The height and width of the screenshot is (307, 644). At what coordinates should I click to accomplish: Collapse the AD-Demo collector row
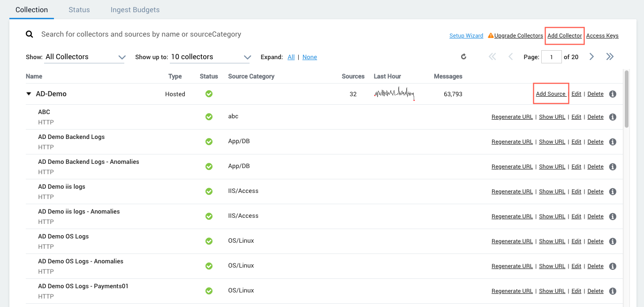click(x=29, y=94)
